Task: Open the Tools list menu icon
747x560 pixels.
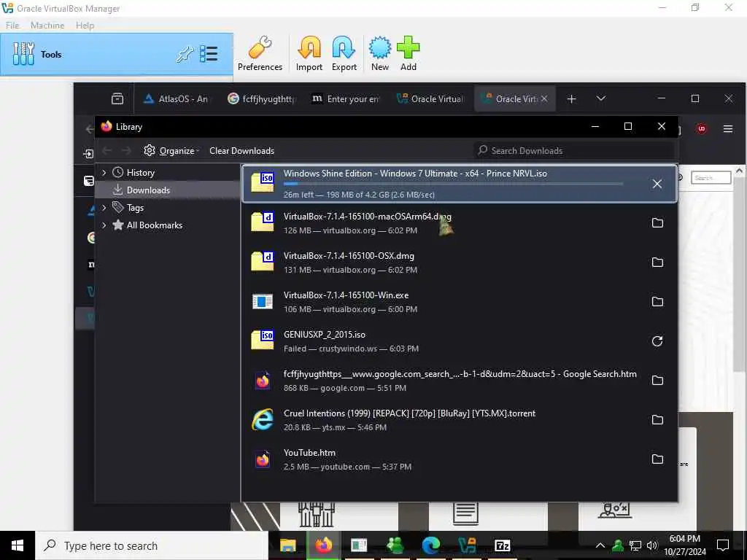Action: [x=209, y=54]
